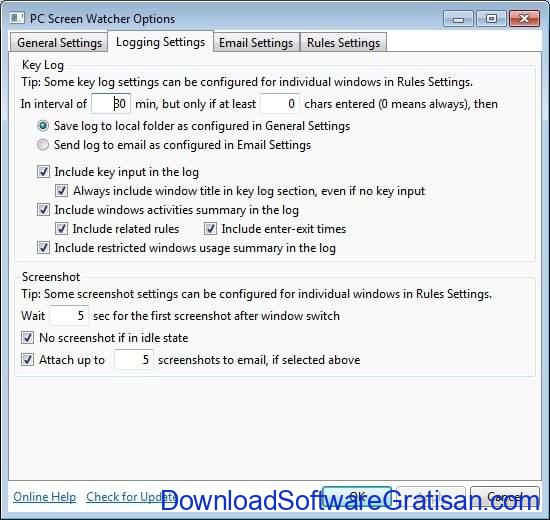Screen dimensions: 550x520
Task: Toggle Include key input in the log
Action: pos(43,172)
